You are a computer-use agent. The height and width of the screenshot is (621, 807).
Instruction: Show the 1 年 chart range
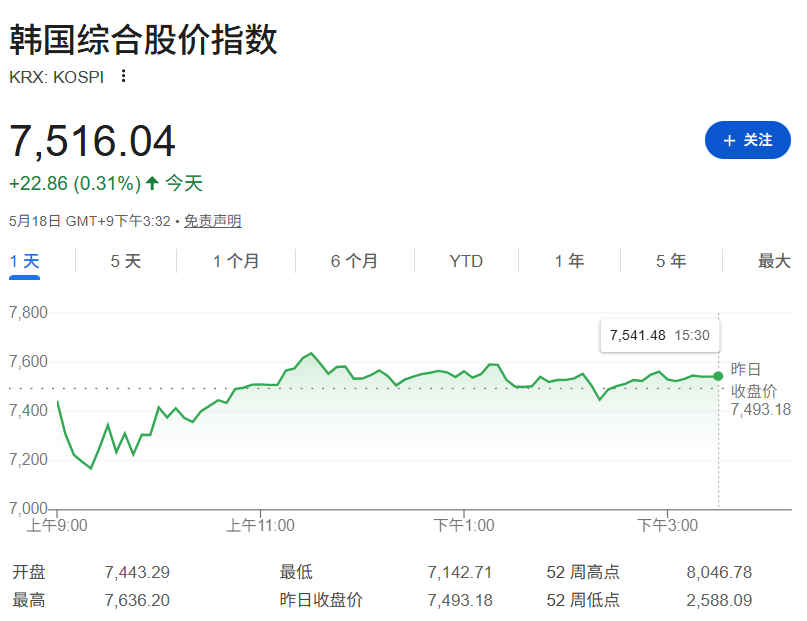coord(569,261)
